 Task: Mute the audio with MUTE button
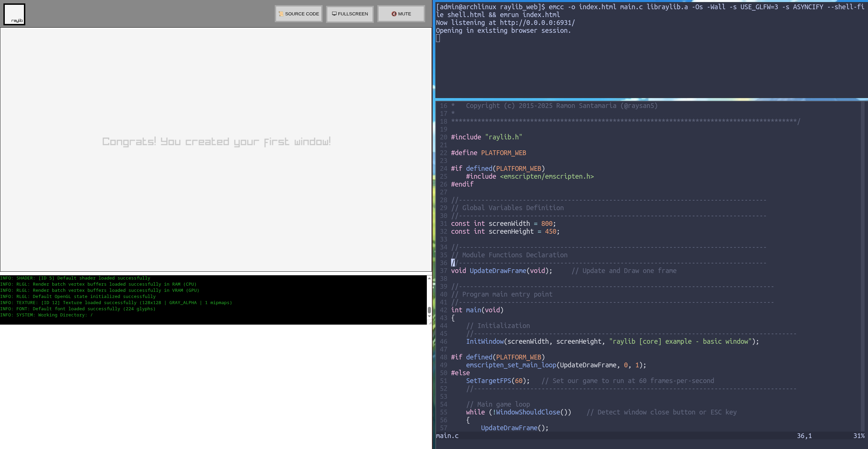401,14
